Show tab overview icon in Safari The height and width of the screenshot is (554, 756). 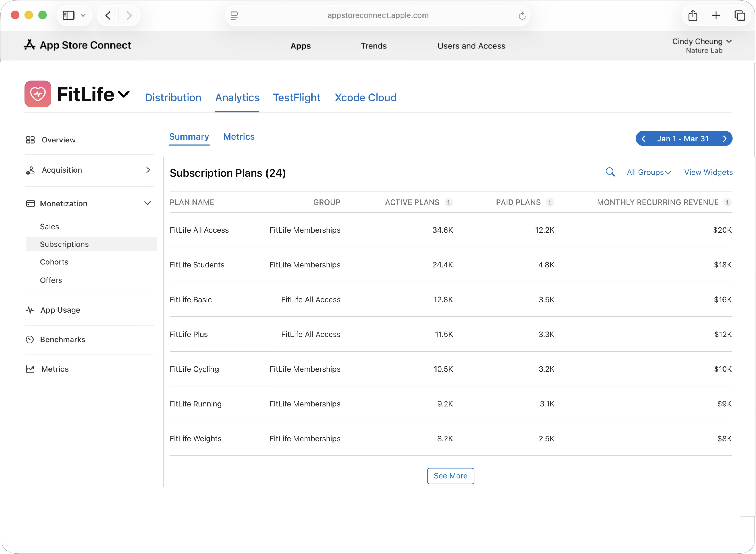click(x=739, y=15)
